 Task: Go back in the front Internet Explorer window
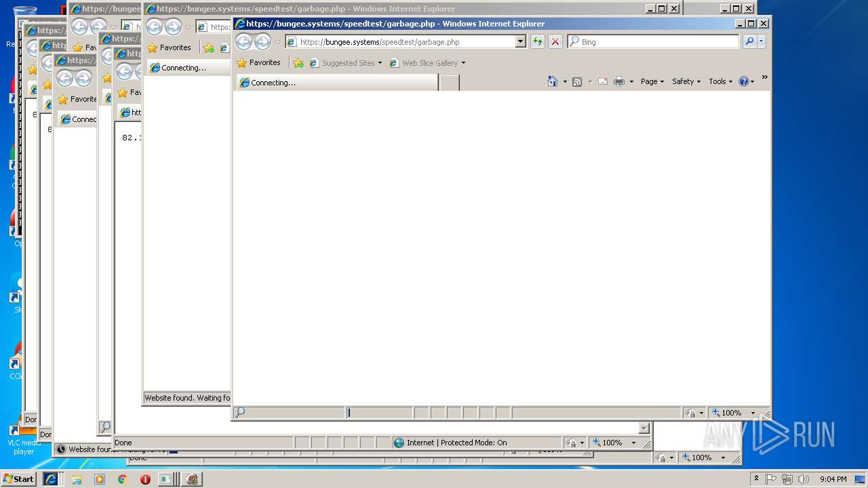click(243, 42)
